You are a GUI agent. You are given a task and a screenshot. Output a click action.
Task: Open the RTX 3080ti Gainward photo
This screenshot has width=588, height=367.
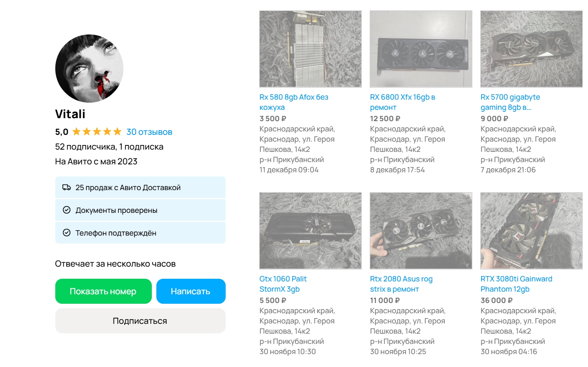[x=532, y=231]
